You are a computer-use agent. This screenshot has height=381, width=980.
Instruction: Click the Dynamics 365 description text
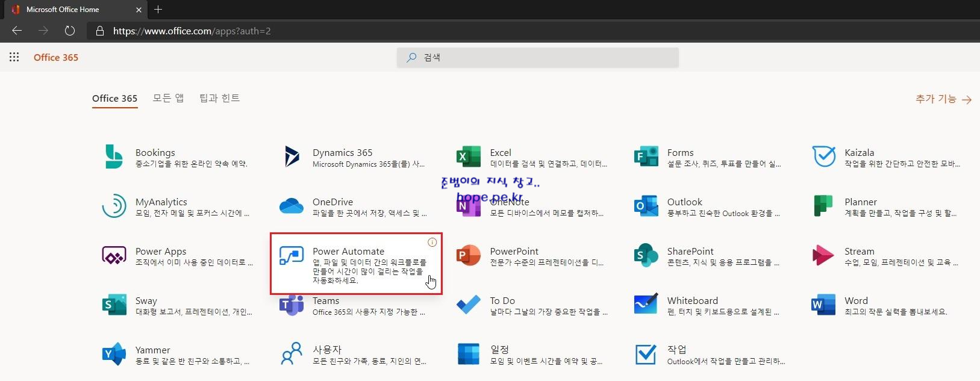pos(369,164)
